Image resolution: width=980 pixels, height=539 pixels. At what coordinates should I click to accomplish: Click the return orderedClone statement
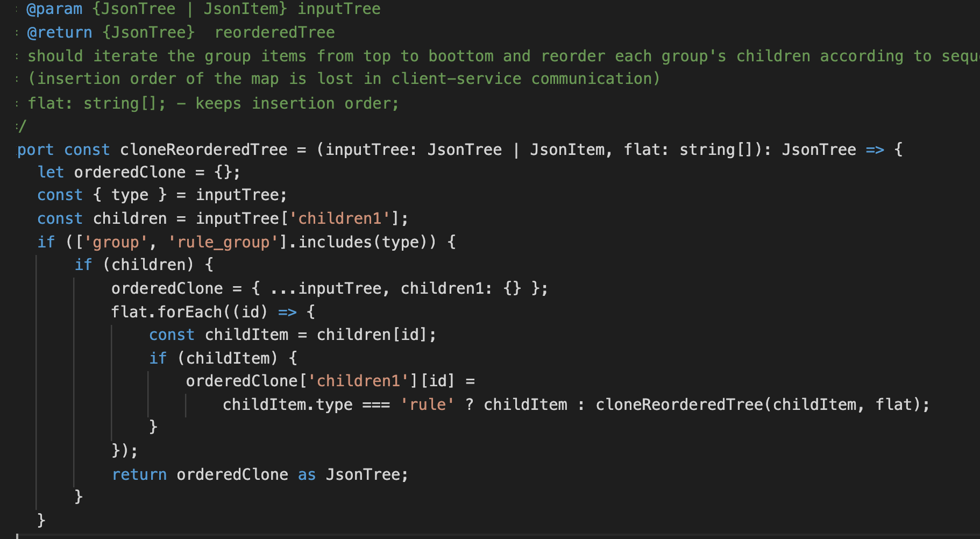pos(199,474)
